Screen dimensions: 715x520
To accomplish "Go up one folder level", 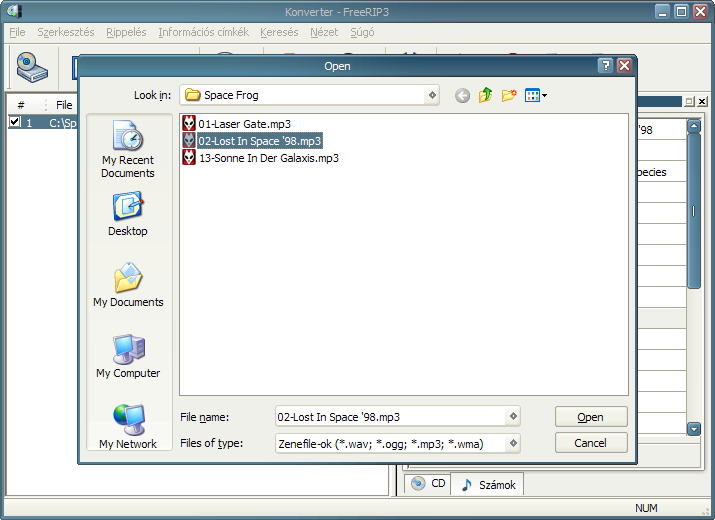I will point(486,95).
